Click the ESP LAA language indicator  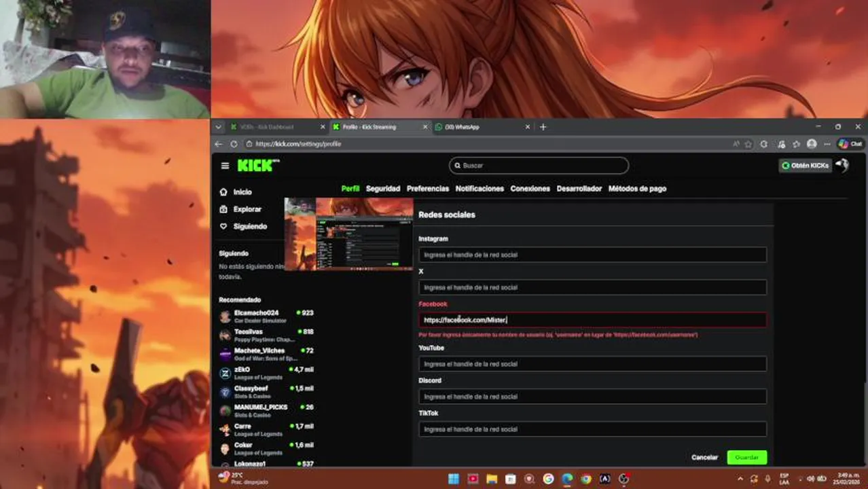(x=784, y=479)
